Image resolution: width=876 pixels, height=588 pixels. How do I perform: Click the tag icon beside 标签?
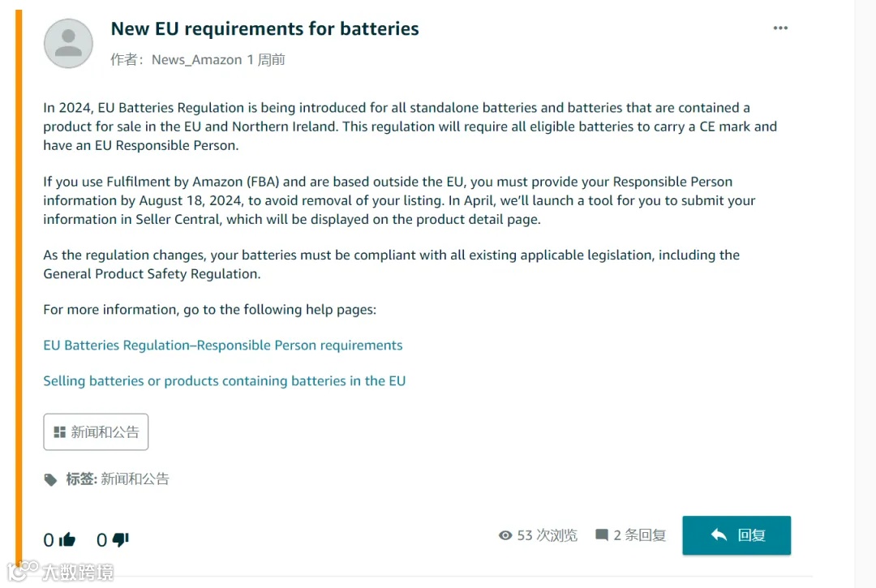pyautogui.click(x=51, y=479)
